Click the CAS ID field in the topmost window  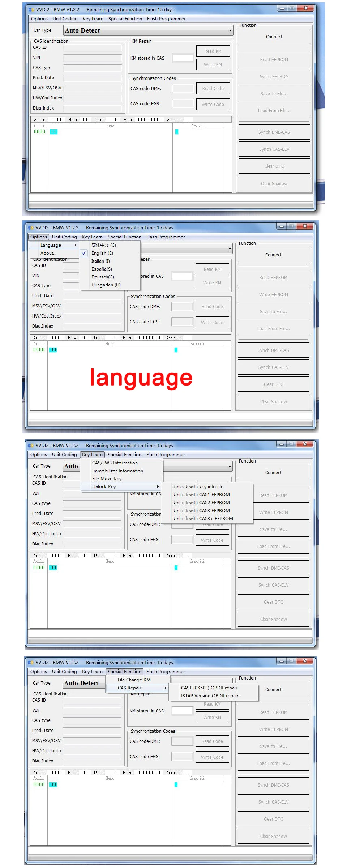tap(93, 47)
